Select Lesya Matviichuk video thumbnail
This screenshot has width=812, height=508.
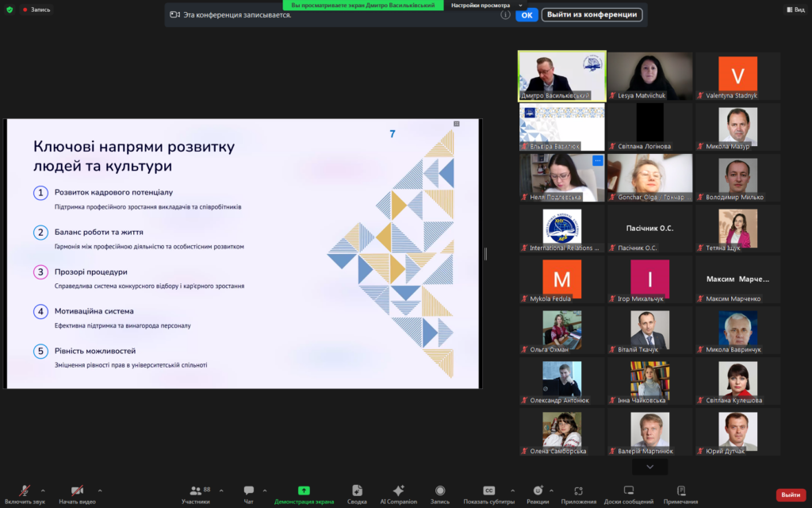pos(649,77)
